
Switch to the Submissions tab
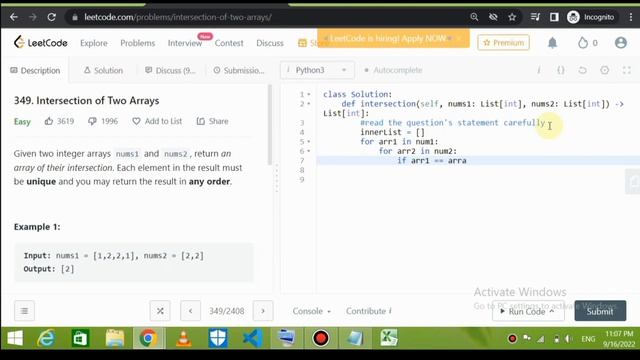(239, 70)
